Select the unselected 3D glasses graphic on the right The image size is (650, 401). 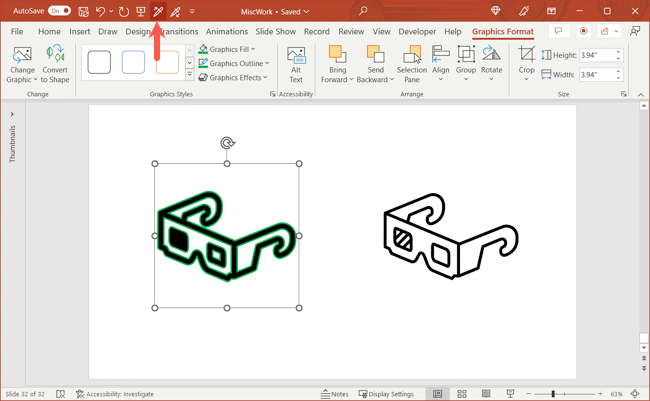click(451, 236)
